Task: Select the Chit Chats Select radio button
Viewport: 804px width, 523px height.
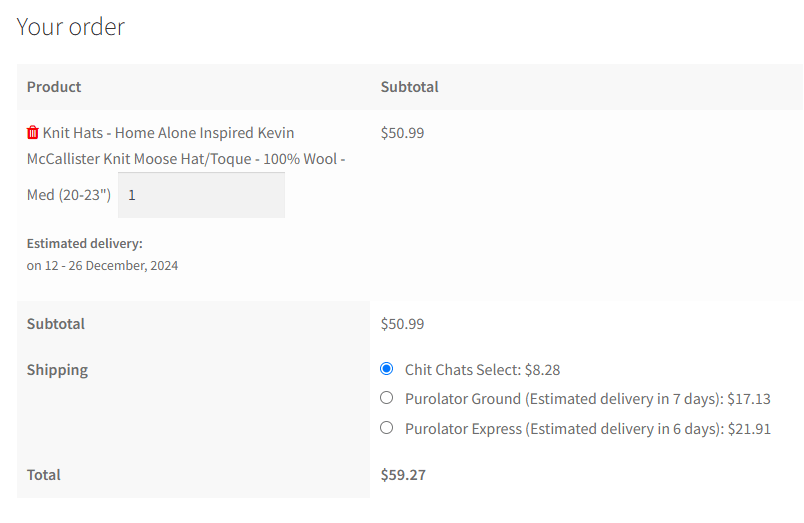Action: 387,369
